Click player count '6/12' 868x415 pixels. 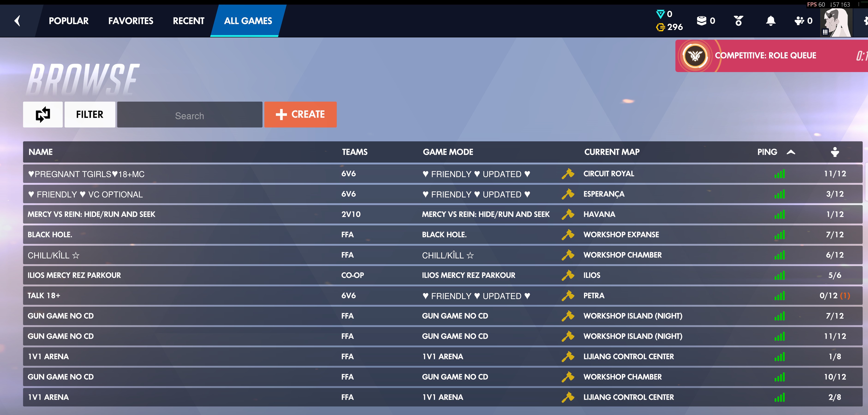(x=835, y=255)
